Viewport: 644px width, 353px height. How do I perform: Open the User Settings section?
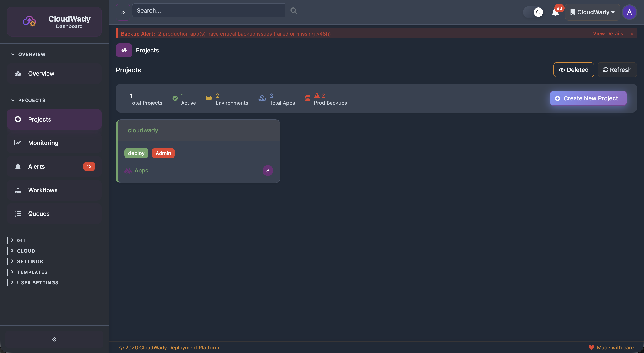37,282
